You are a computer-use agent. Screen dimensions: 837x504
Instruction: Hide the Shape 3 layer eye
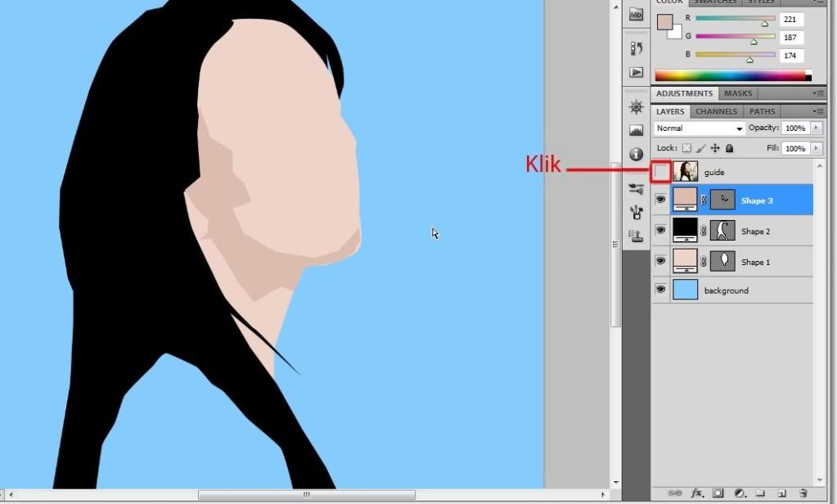[x=660, y=200]
